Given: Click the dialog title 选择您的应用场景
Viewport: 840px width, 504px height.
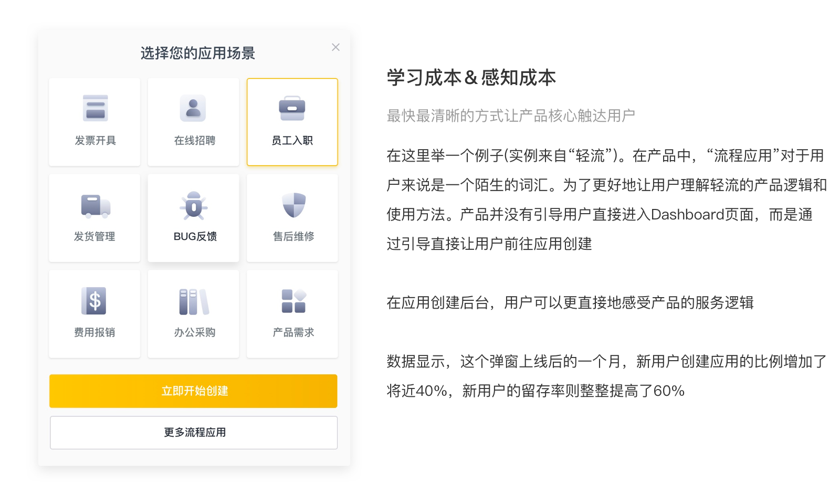Looking at the screenshot, I should pos(197,53).
